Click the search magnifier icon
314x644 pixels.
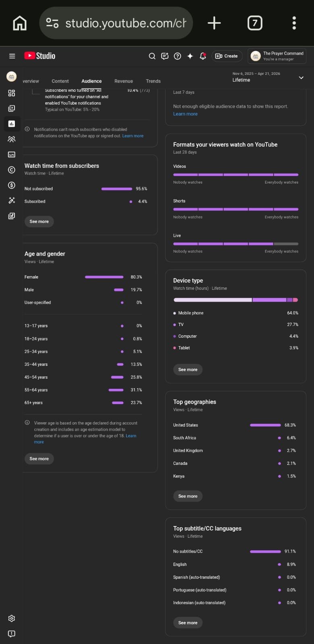tap(152, 56)
